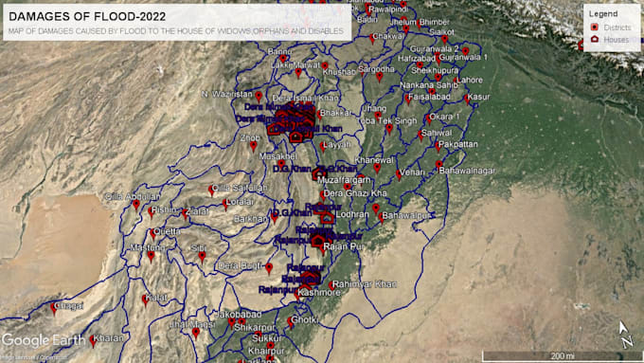Click the 'Legend' heading text

click(x=603, y=14)
